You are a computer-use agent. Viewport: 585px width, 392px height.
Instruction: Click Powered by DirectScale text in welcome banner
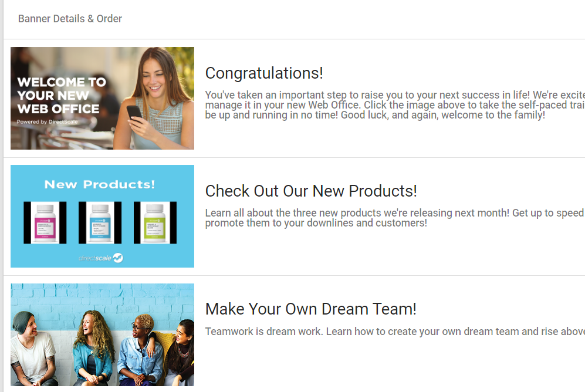[47, 122]
